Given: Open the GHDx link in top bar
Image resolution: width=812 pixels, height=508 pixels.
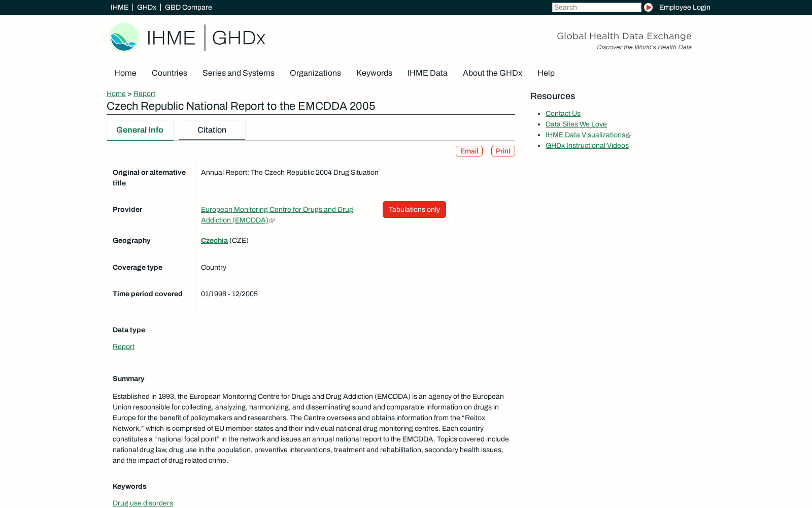Looking at the screenshot, I should (147, 7).
